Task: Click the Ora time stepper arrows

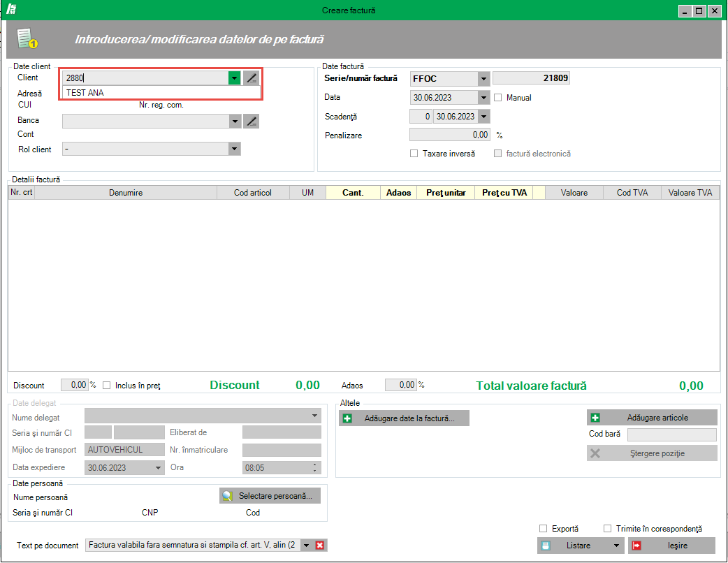Action: 315,468
